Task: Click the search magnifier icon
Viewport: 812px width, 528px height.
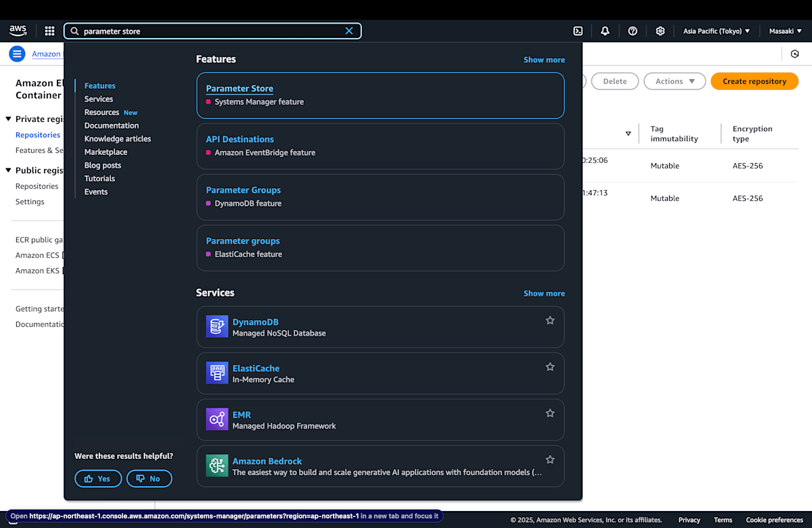Action: point(74,31)
